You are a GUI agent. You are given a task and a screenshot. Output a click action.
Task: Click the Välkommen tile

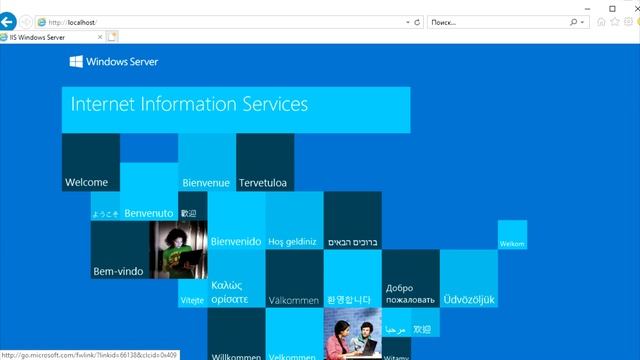[294, 279]
